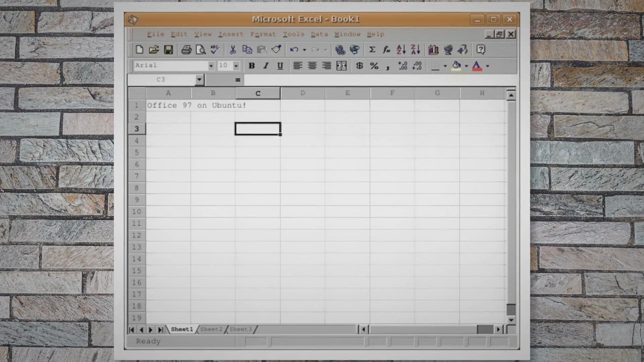
Task: Apply the red Font Color letter A
Action: tap(477, 66)
